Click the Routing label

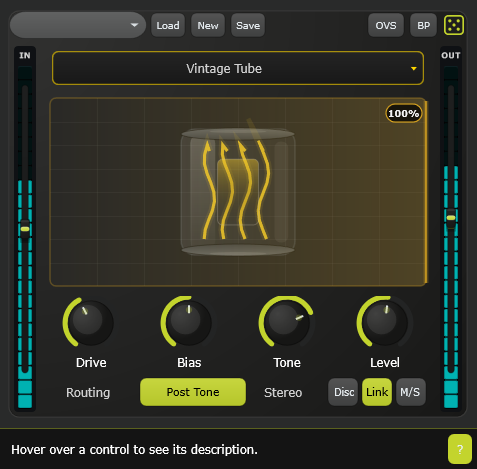tap(88, 392)
